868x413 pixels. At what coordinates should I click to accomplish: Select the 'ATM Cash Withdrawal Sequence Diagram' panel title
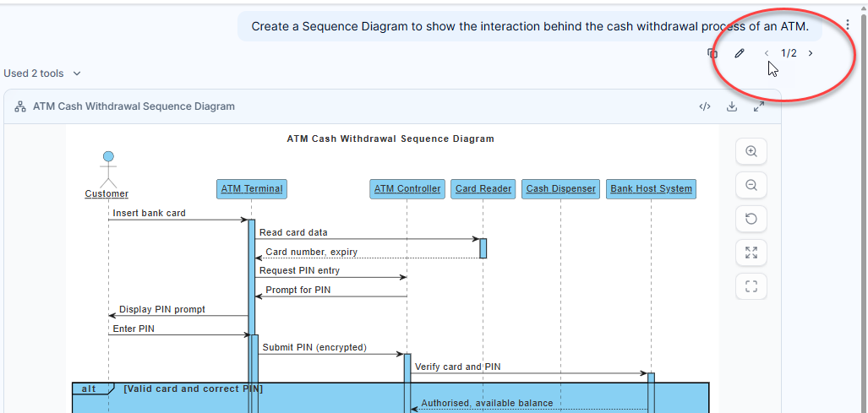[x=134, y=106]
